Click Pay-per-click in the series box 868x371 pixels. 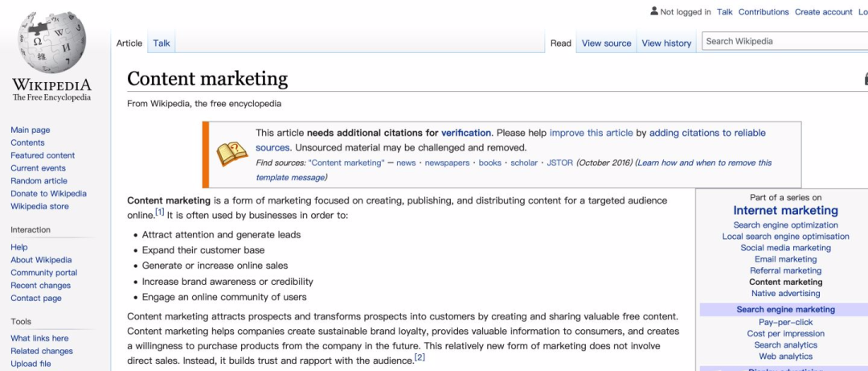785,322
